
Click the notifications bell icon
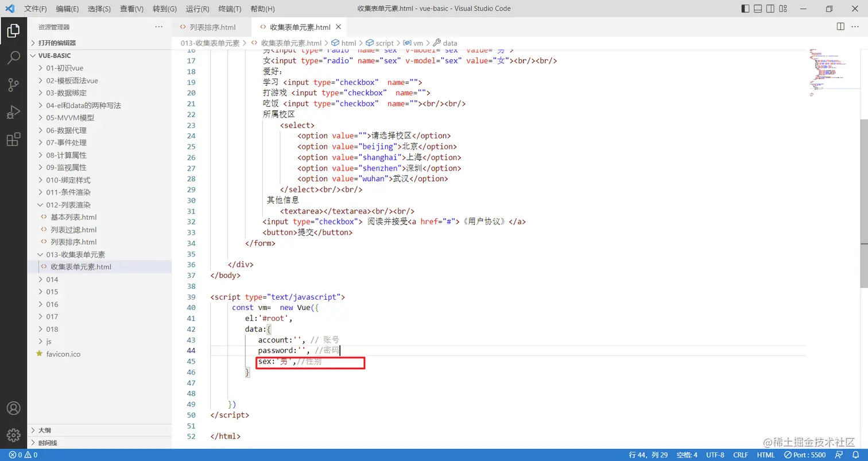[x=856, y=455]
